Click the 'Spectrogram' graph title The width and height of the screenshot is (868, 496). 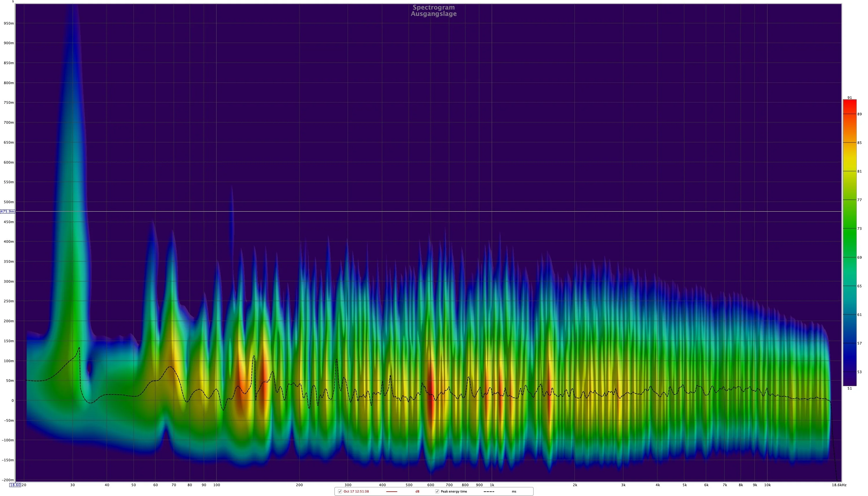(434, 7)
